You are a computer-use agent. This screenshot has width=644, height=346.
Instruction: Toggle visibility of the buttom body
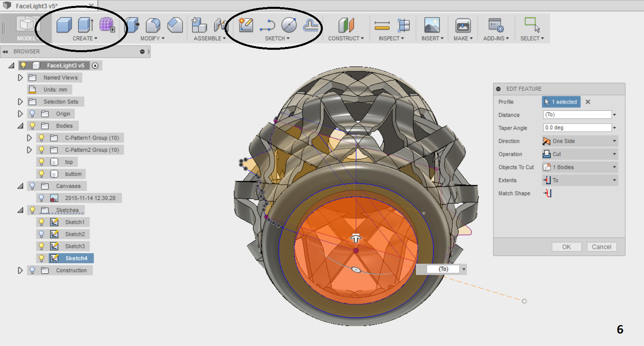41,174
